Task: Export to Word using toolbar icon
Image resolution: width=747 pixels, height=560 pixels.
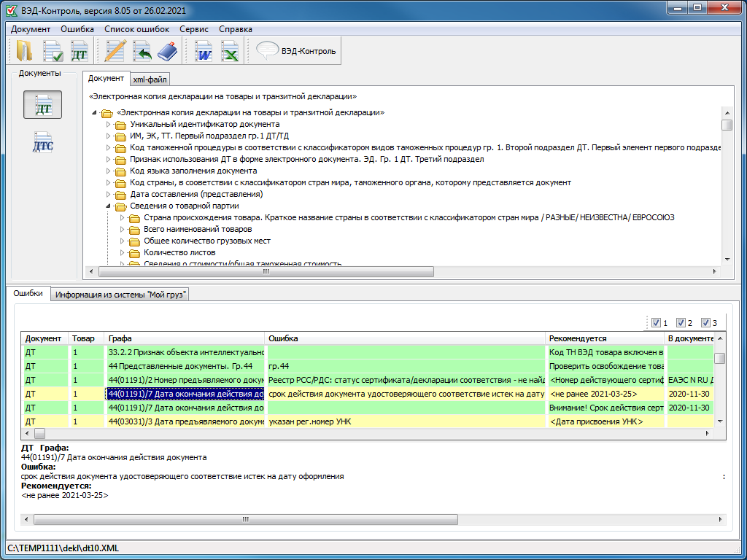Action: tap(204, 51)
